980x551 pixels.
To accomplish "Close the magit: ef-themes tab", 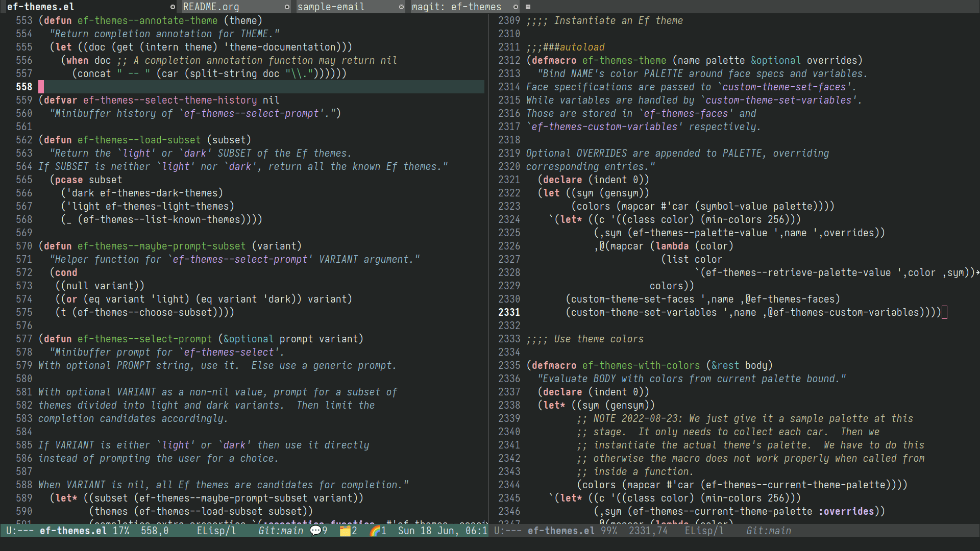I will point(516,7).
